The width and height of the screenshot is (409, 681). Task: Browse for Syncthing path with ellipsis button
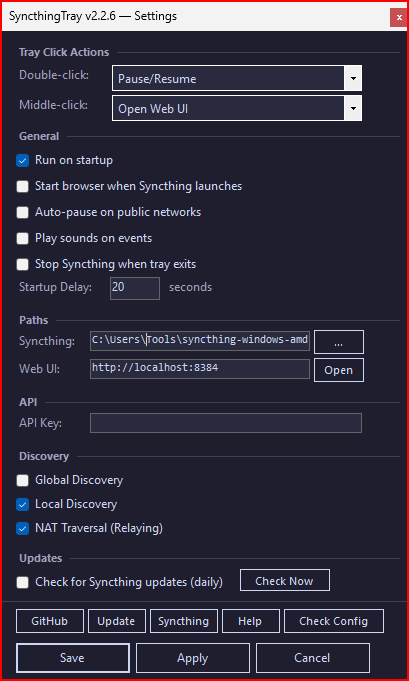pyautogui.click(x=339, y=342)
